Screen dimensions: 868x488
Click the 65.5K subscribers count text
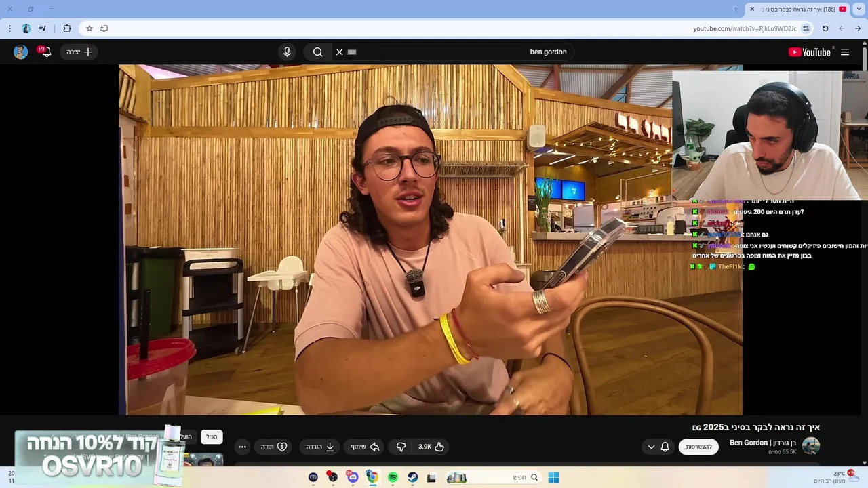click(x=783, y=452)
